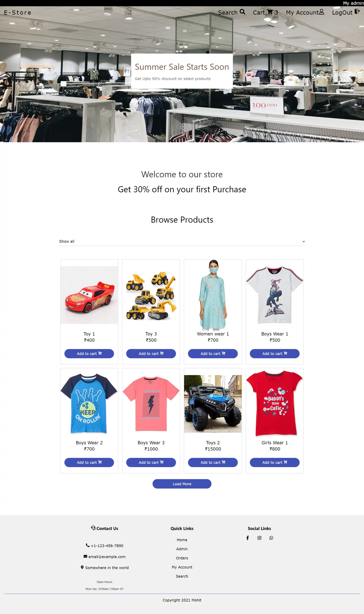Click the dropdown chevron filter arrow

(303, 241)
